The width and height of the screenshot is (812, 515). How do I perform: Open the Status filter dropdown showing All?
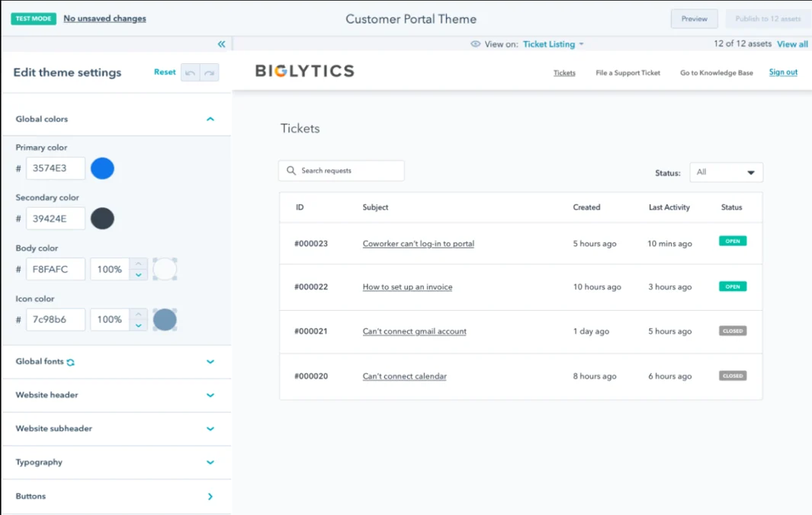click(x=725, y=172)
